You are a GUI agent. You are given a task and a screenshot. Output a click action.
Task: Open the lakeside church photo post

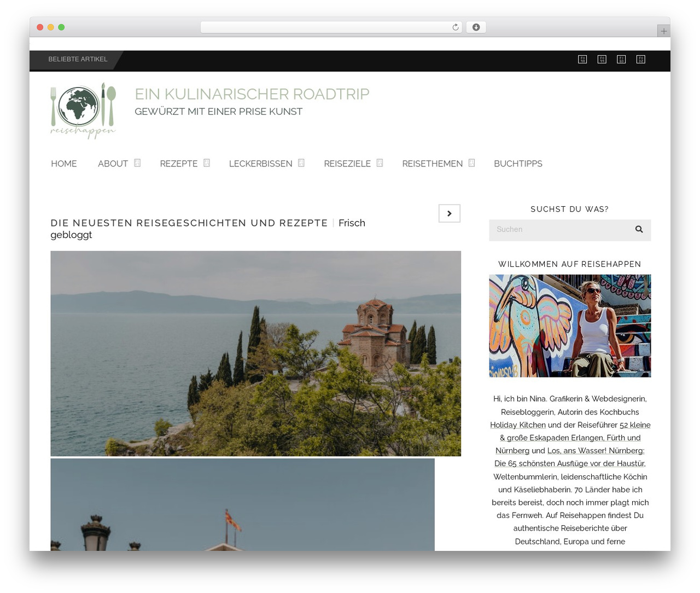[255, 353]
